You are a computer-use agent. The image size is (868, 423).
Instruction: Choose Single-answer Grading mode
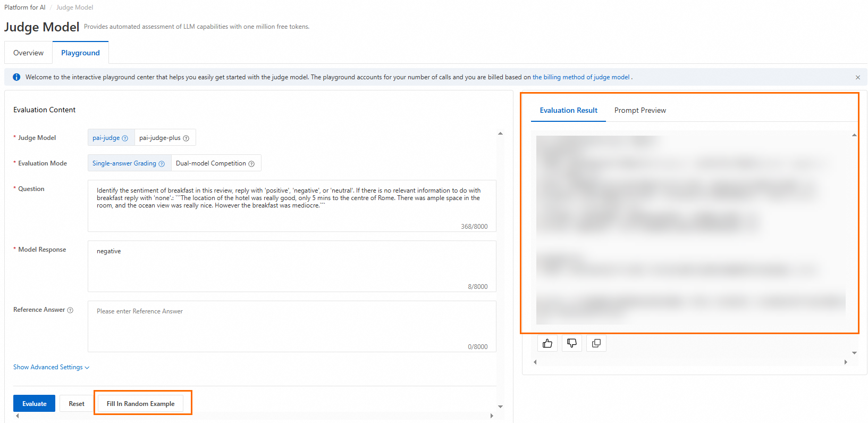pos(129,163)
